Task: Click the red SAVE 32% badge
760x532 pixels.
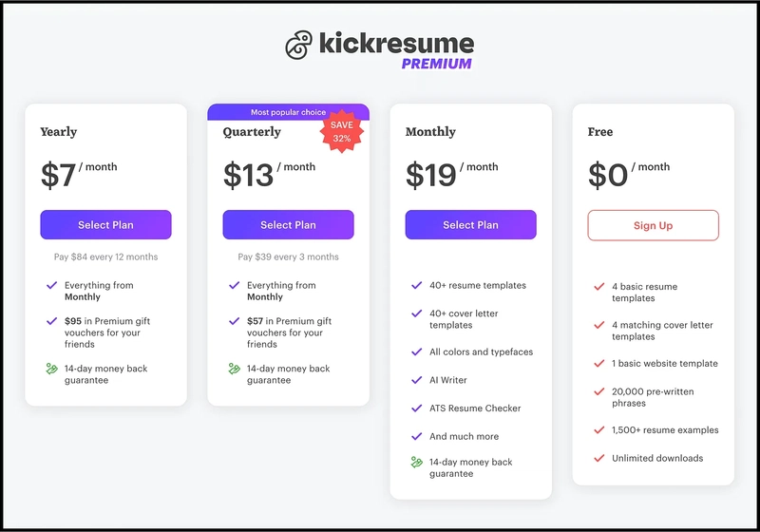Action: pyautogui.click(x=342, y=131)
